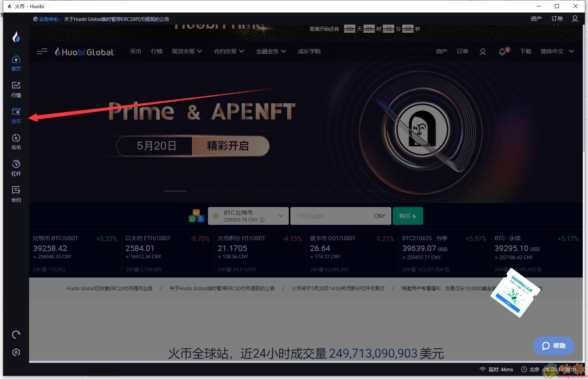588x379 pixels.
Task: Open 法币 fiat trading in the sidebar
Action: click(16, 115)
